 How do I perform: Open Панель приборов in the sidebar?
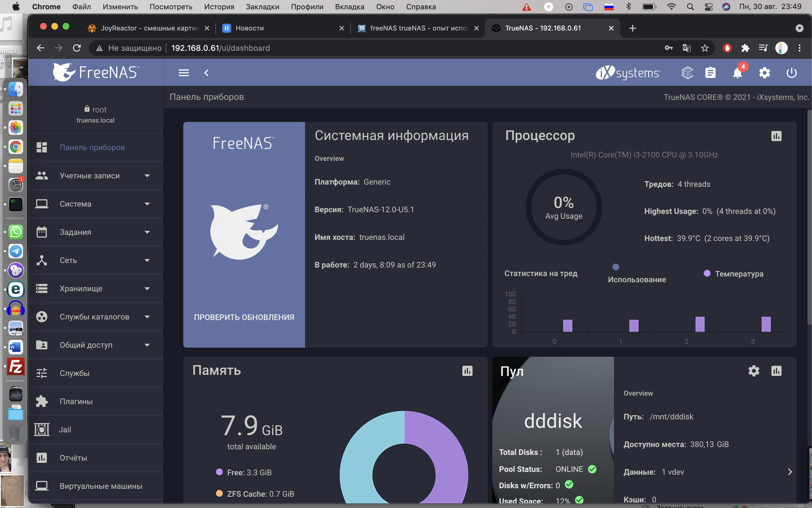coord(96,147)
